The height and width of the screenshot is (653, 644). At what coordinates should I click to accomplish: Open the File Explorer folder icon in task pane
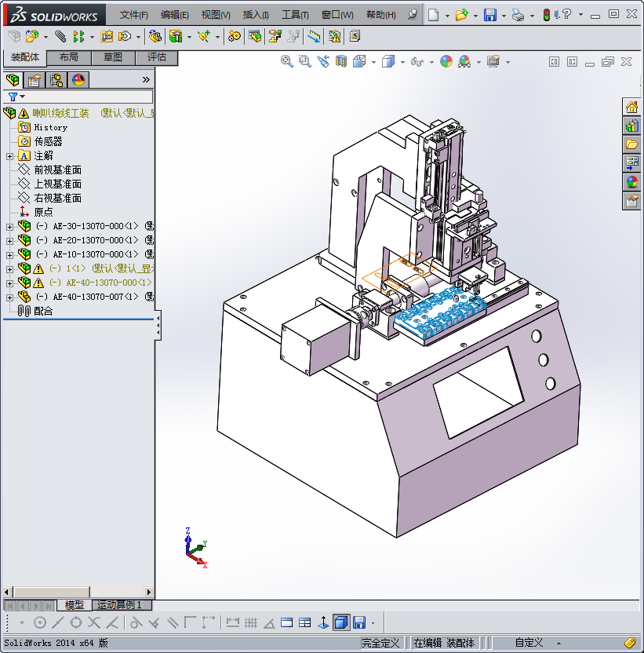coord(631,144)
